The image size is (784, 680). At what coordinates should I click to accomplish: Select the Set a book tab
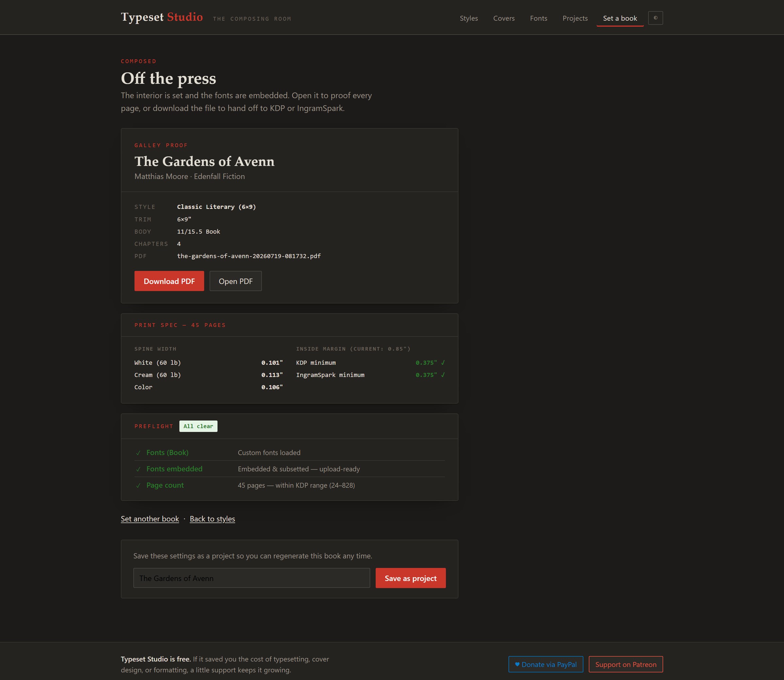(620, 18)
